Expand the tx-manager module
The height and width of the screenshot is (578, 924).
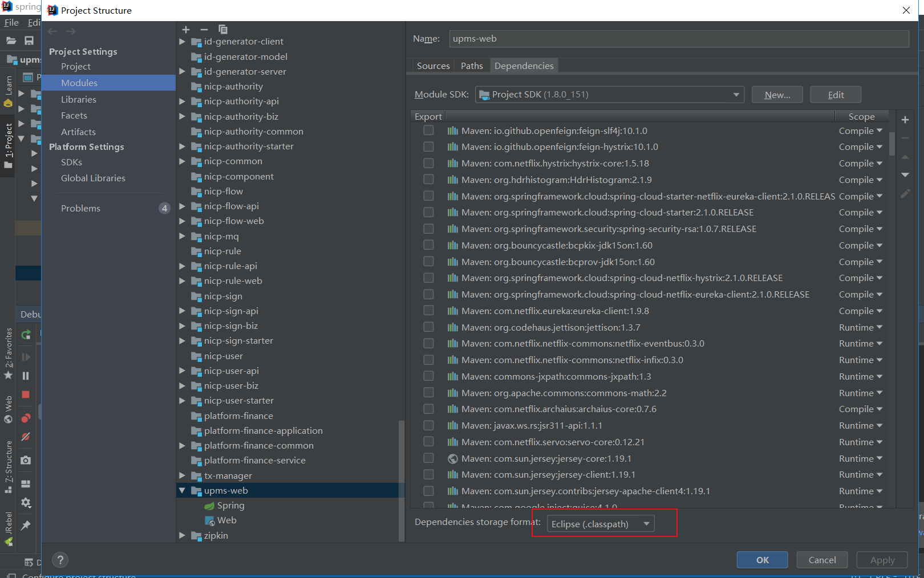[182, 475]
